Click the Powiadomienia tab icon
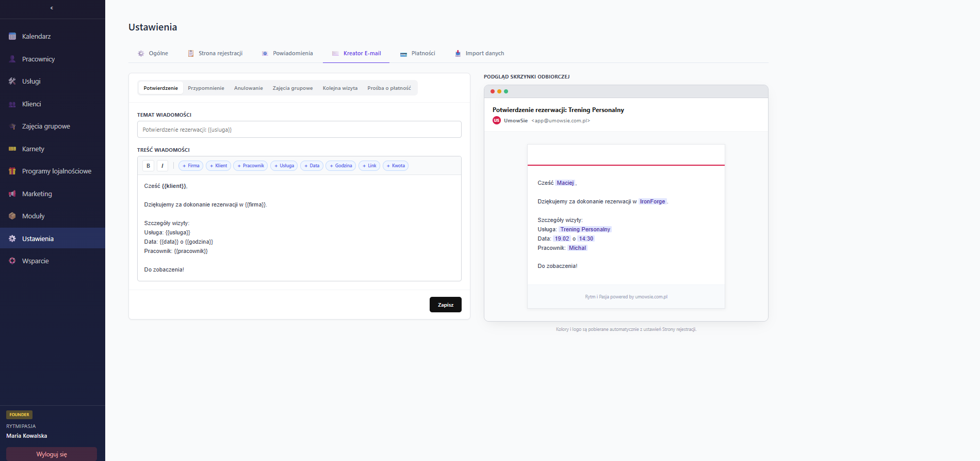Image resolution: width=980 pixels, height=461 pixels. point(265,53)
